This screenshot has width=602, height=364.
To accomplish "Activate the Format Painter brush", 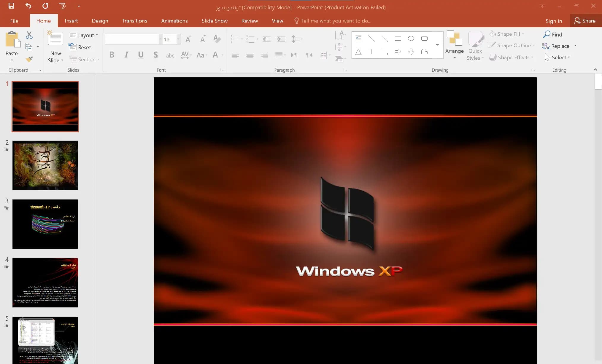I will (29, 59).
